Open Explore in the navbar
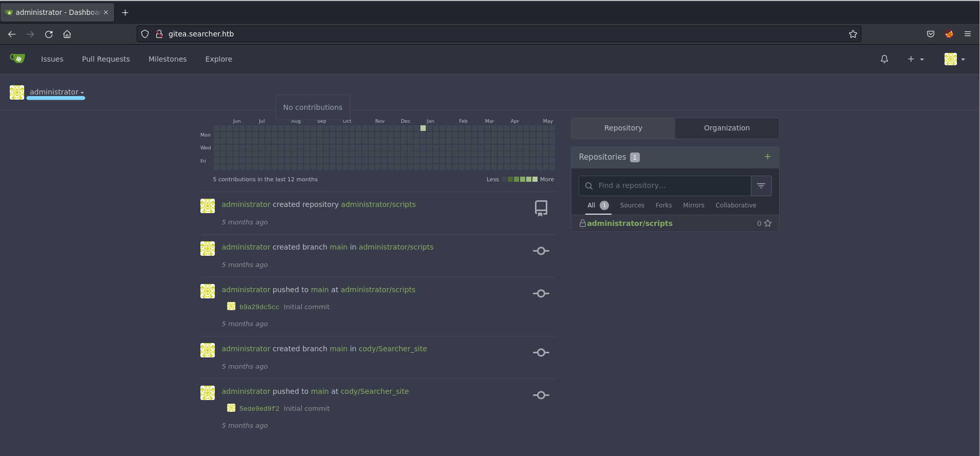Viewport: 980px width, 456px height. coord(219,59)
